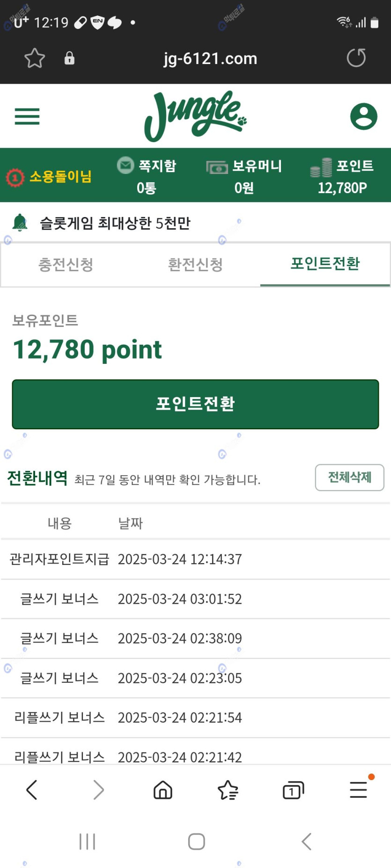391x868 pixels.
Task: Select the 포인트전환 tab
Action: [x=325, y=264]
